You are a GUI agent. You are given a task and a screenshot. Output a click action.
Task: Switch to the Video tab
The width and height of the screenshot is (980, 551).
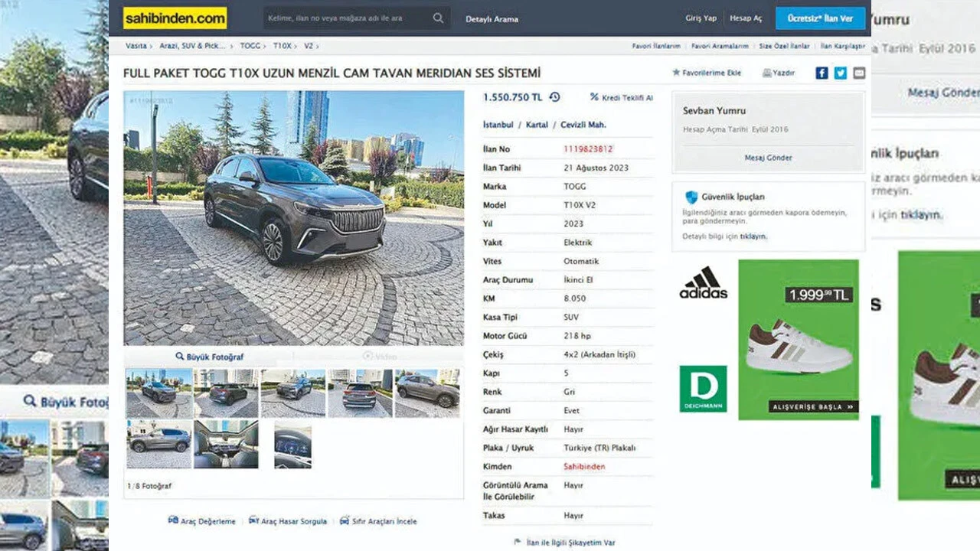click(379, 357)
